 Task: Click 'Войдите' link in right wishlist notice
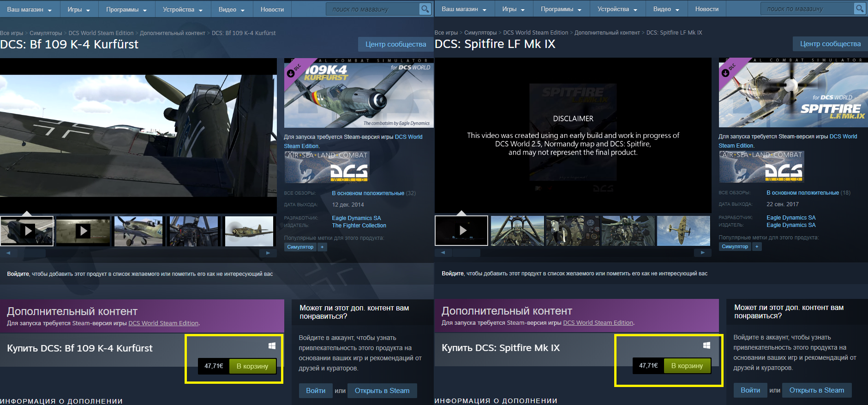[x=453, y=274]
